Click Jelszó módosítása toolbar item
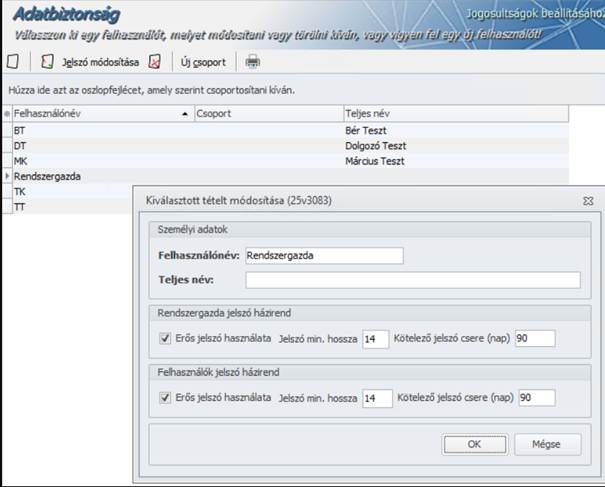Viewport: 605px width, 487px height. pos(100,62)
